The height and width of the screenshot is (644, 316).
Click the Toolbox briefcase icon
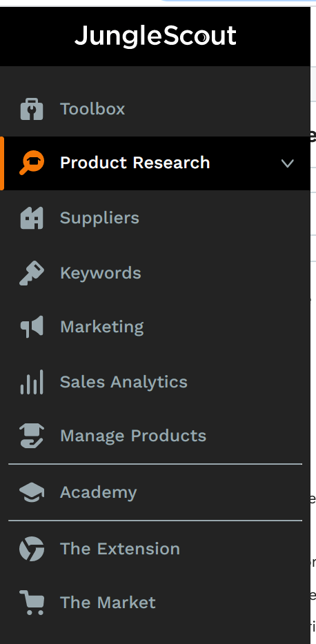[32, 109]
